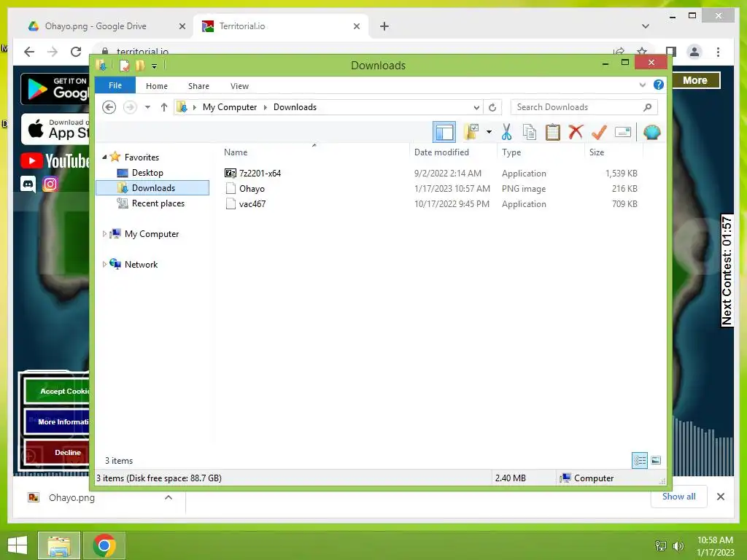Click File Explorer taskbar icon
747x560 pixels.
coord(58,545)
